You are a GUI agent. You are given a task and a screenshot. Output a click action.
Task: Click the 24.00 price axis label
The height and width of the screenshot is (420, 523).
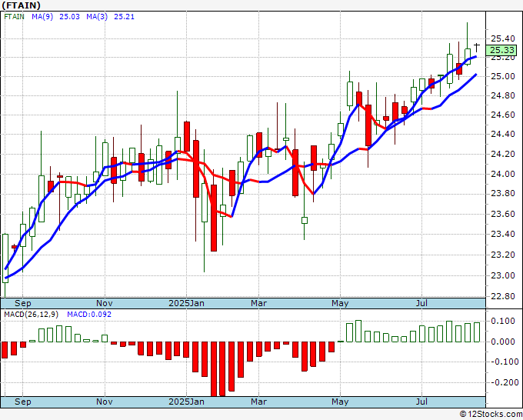pos(503,174)
